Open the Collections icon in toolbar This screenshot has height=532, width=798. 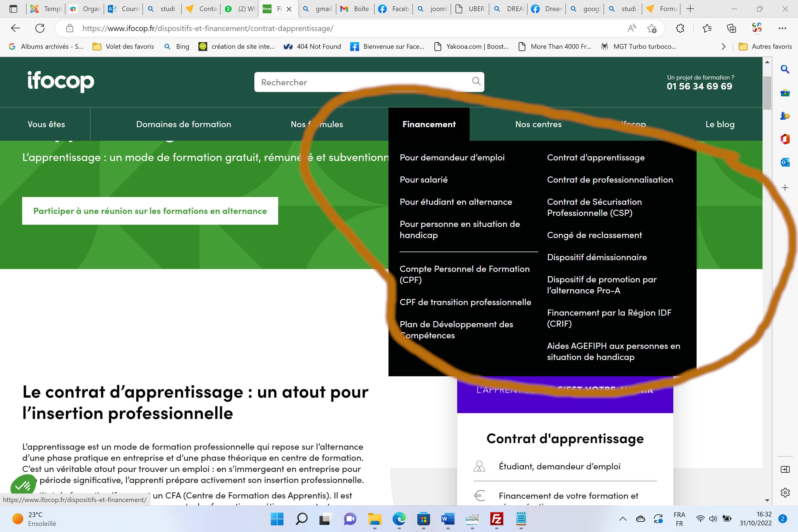pyautogui.click(x=731, y=28)
